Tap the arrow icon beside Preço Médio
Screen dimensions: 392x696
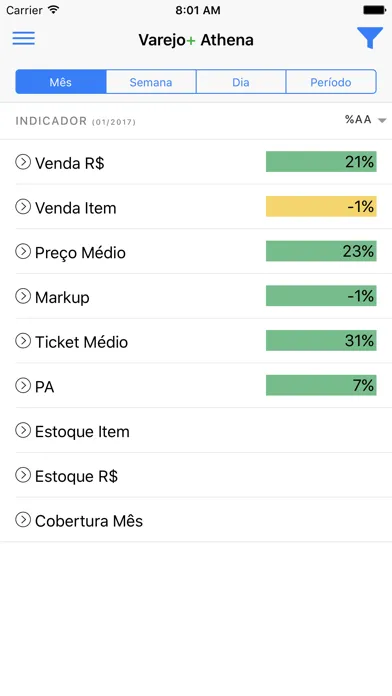point(23,252)
